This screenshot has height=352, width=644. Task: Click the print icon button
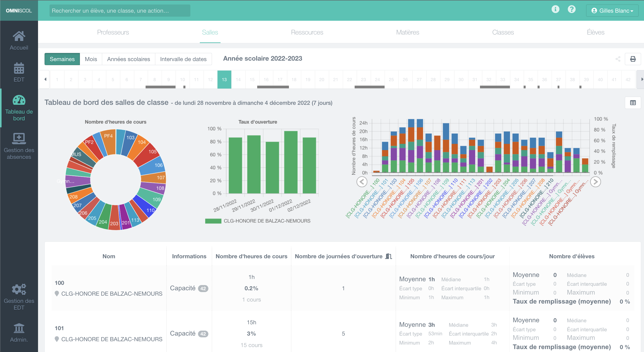pos(633,59)
